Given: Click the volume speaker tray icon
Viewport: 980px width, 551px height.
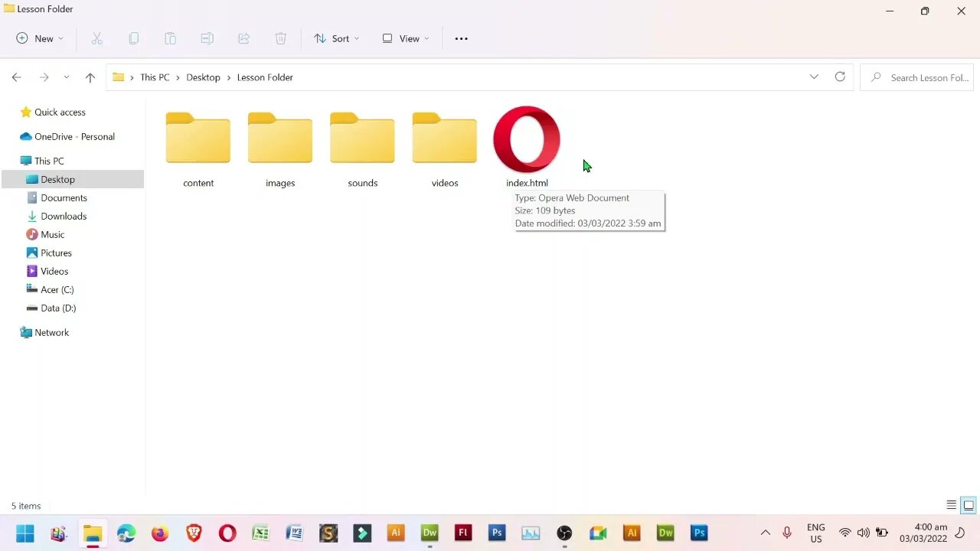Looking at the screenshot, I should tap(864, 533).
